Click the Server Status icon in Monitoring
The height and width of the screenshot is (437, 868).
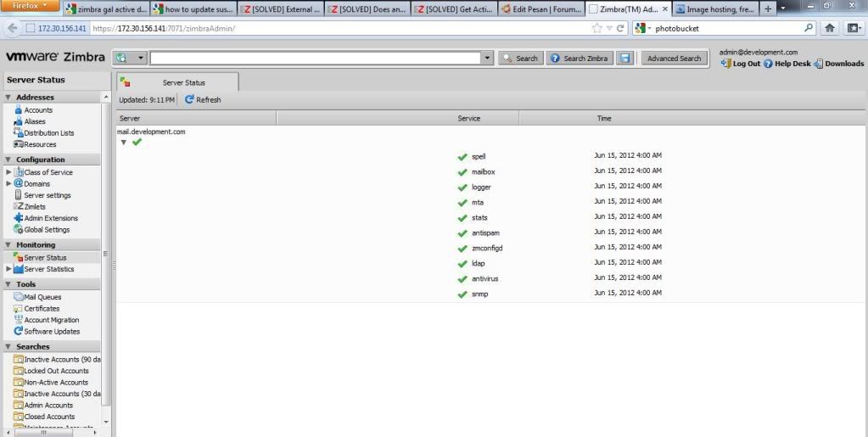coord(19,258)
